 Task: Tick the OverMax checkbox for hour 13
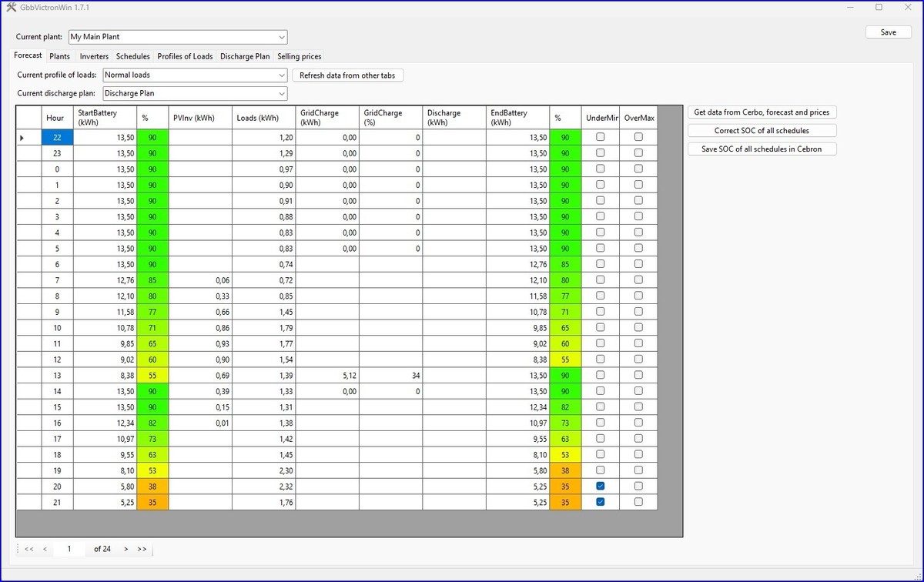coord(638,375)
